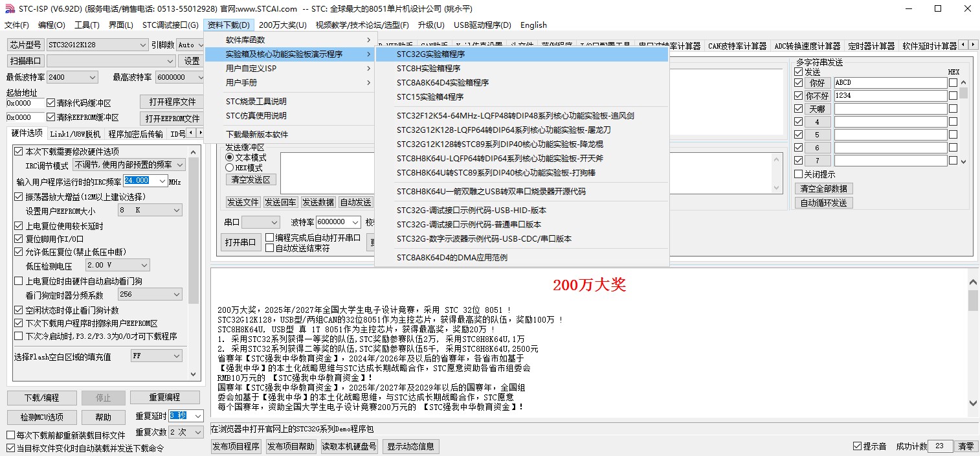Open 低压检测电压 2.00 V dropdown

117,265
